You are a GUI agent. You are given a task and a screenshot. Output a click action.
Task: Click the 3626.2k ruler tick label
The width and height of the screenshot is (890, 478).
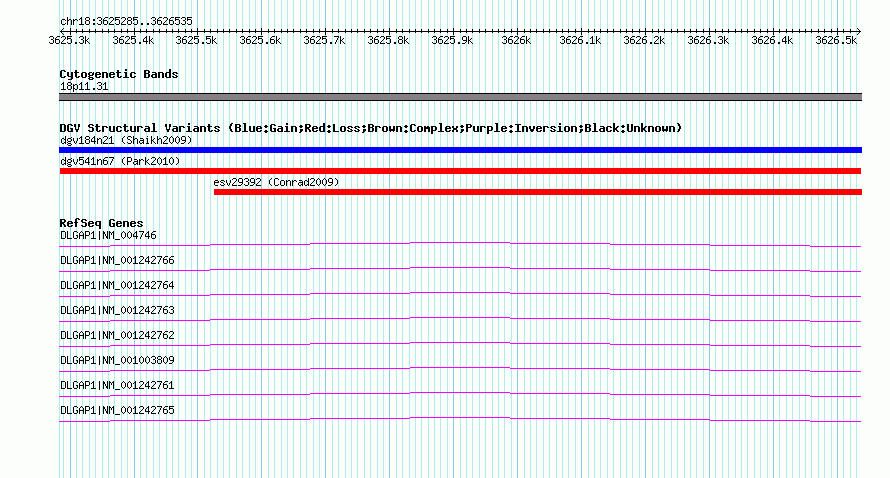pos(644,40)
